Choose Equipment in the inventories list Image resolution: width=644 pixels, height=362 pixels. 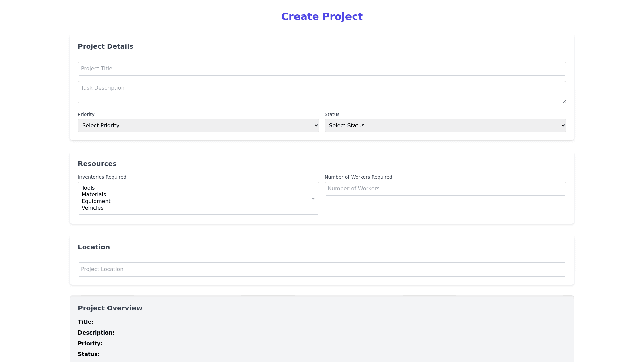96,201
